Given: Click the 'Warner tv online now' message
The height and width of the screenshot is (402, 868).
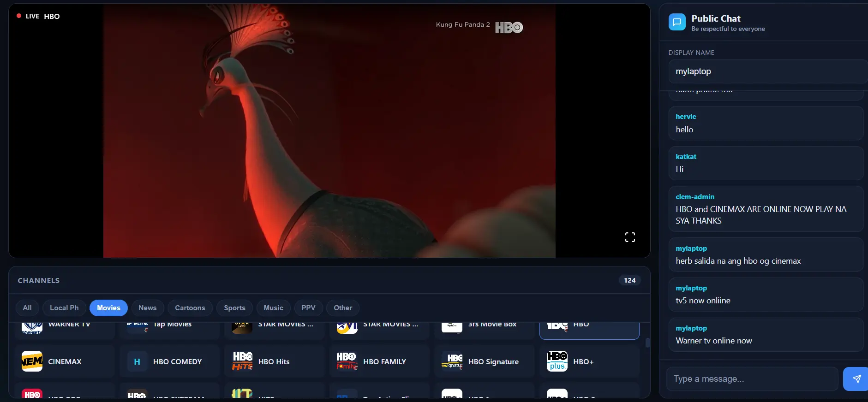Looking at the screenshot, I should 766,335.
